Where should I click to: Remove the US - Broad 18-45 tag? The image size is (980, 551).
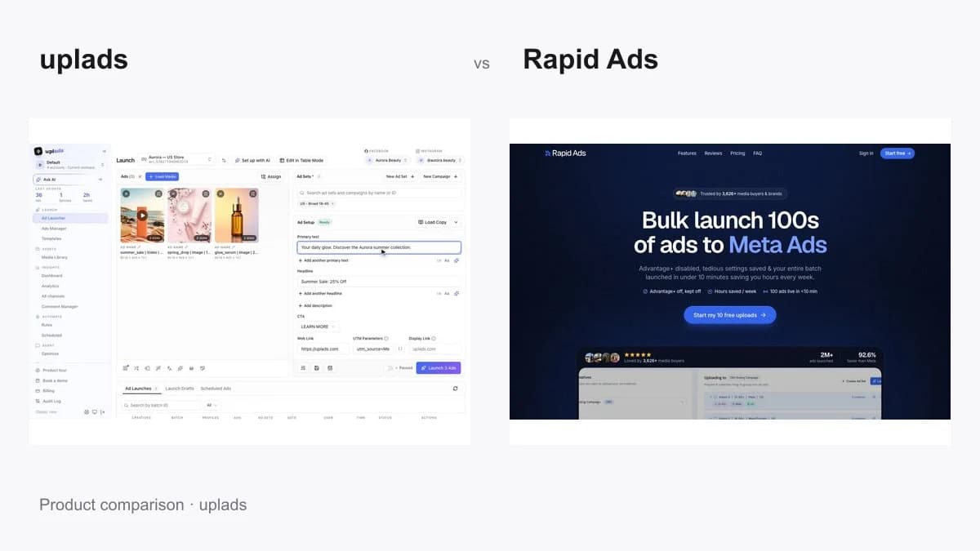click(x=333, y=203)
